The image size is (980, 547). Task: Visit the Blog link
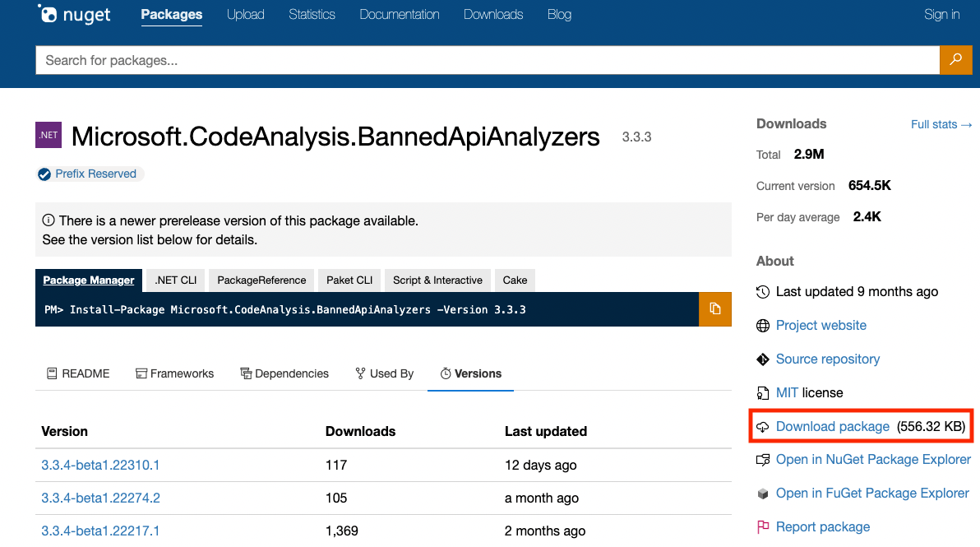(559, 14)
